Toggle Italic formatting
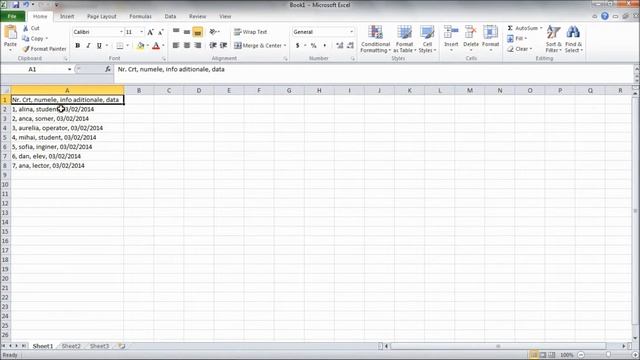Screen dimensions: 640x360 [88, 46]
